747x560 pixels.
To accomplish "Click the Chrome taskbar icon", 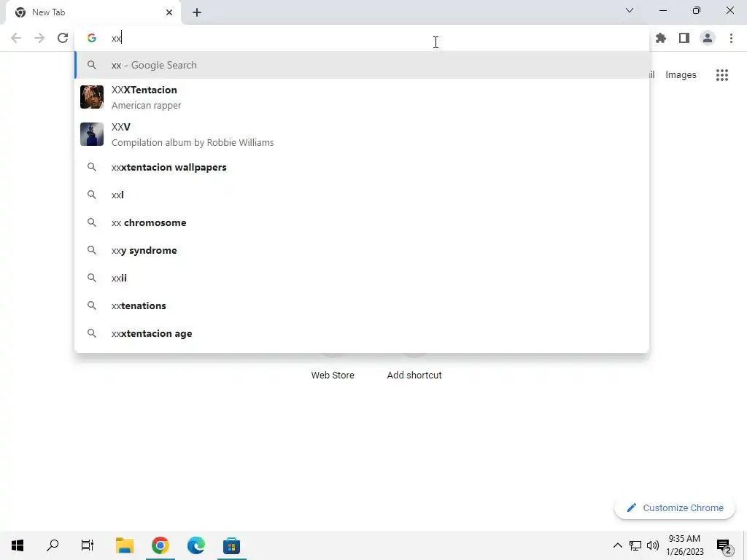I will [160, 545].
